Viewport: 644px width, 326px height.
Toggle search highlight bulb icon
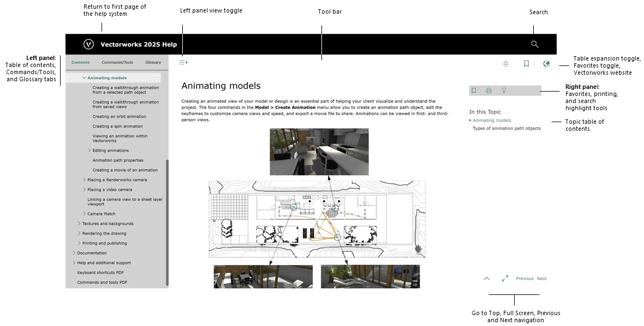click(x=504, y=90)
